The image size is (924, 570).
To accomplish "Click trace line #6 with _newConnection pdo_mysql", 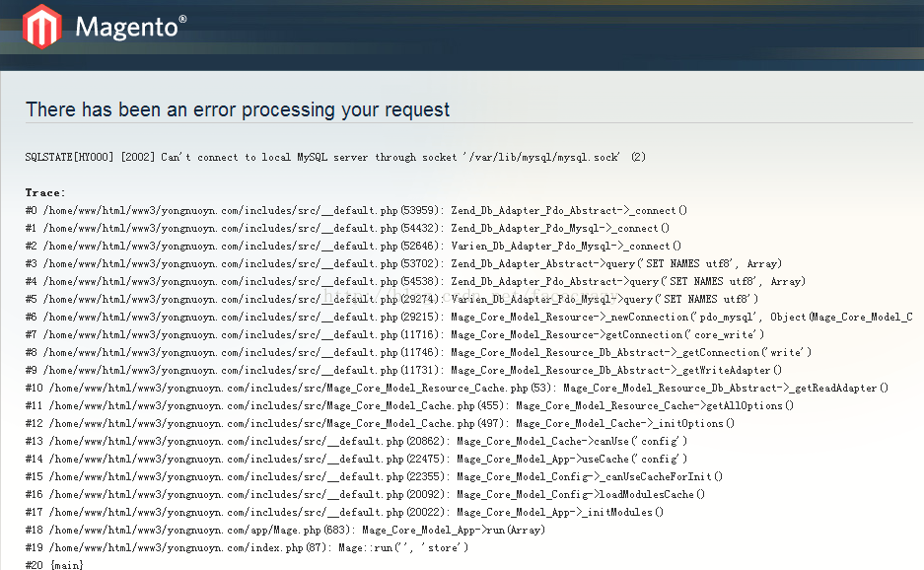I will coord(469,318).
